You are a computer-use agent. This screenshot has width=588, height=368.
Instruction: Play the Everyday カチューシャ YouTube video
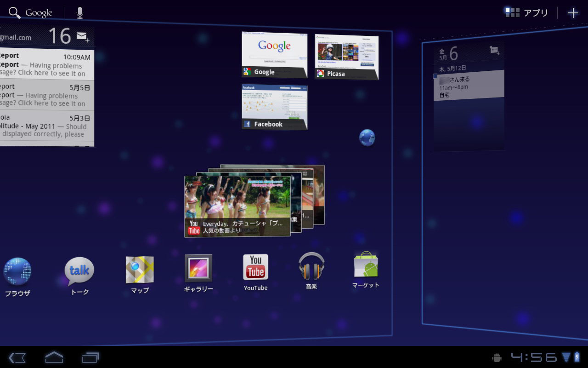pos(237,206)
